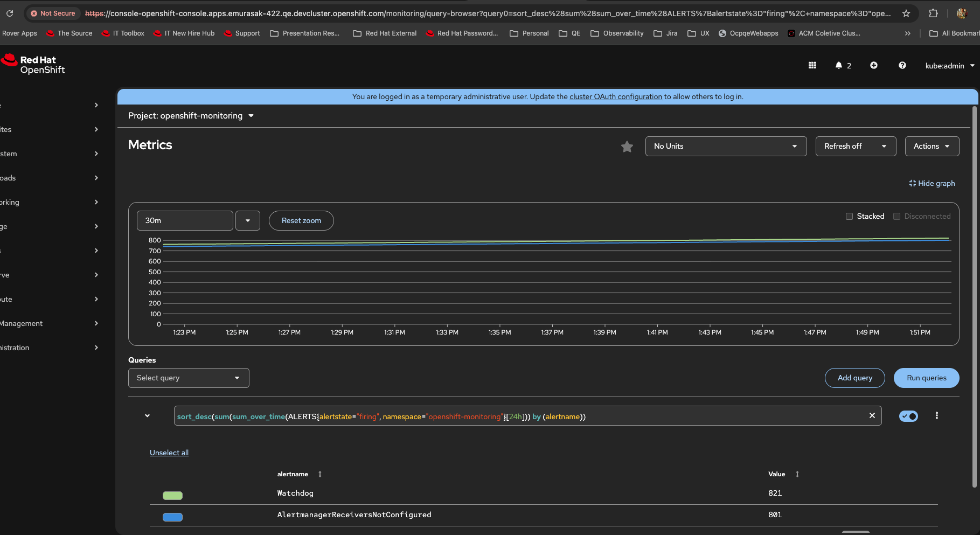The height and width of the screenshot is (535, 980).
Task: Open notifications bell icon
Action: tap(839, 65)
